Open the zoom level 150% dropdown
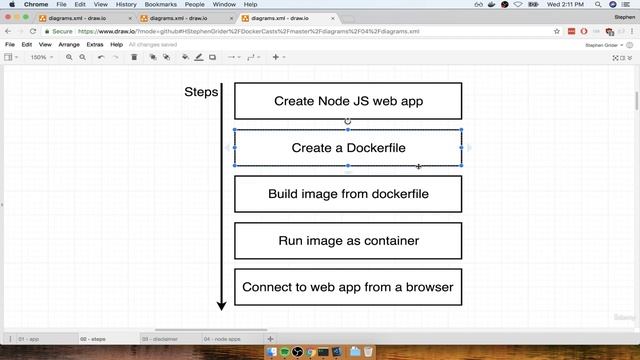The height and width of the screenshot is (360, 640). click(42, 58)
